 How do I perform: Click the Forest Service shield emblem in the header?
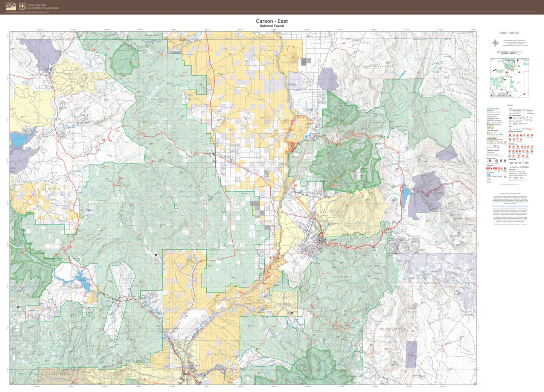(x=21, y=6)
